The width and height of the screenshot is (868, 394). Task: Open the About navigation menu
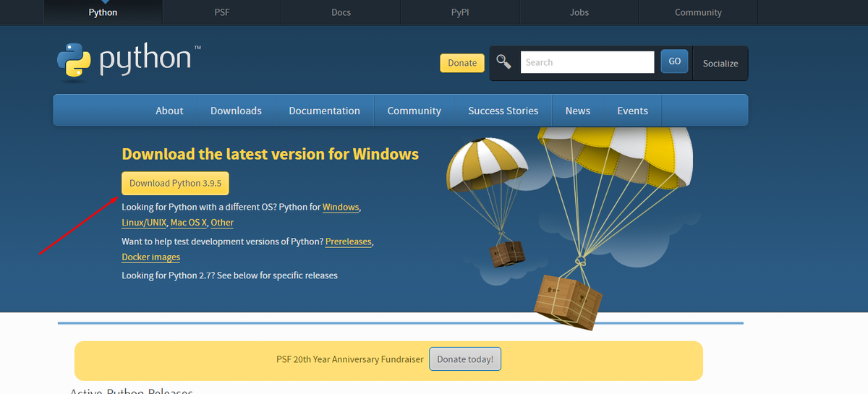click(169, 111)
